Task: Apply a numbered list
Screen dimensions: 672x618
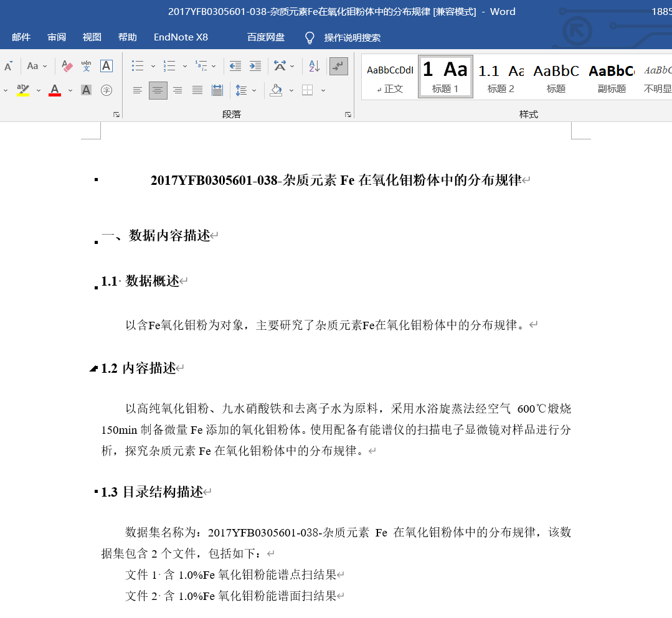Action: [169, 66]
